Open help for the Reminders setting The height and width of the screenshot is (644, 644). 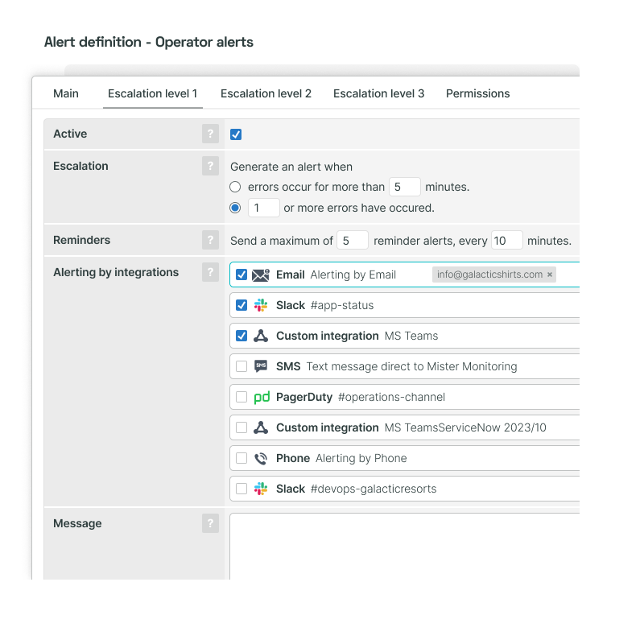pos(210,240)
